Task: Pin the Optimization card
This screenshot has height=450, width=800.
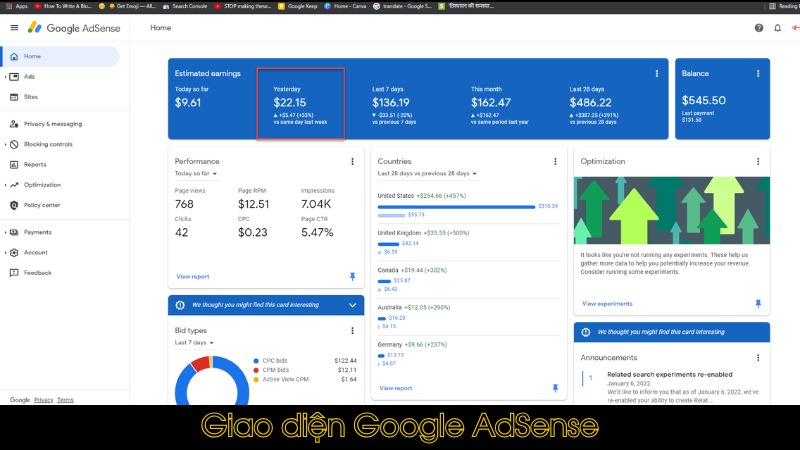Action: (758, 304)
